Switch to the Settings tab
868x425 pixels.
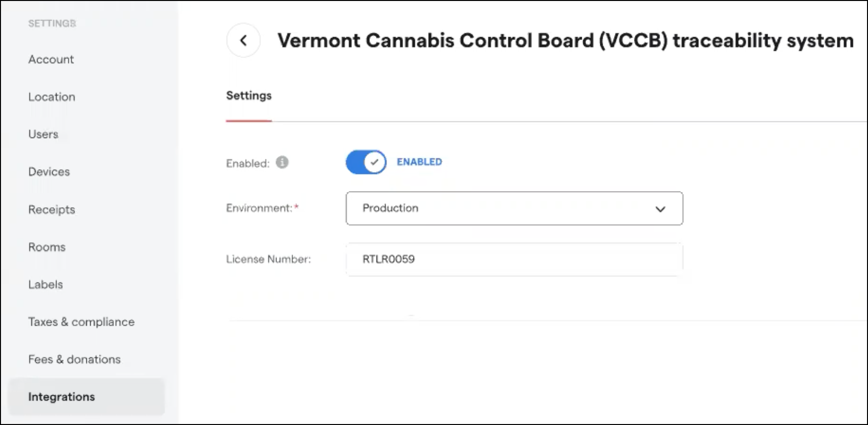[x=249, y=96]
